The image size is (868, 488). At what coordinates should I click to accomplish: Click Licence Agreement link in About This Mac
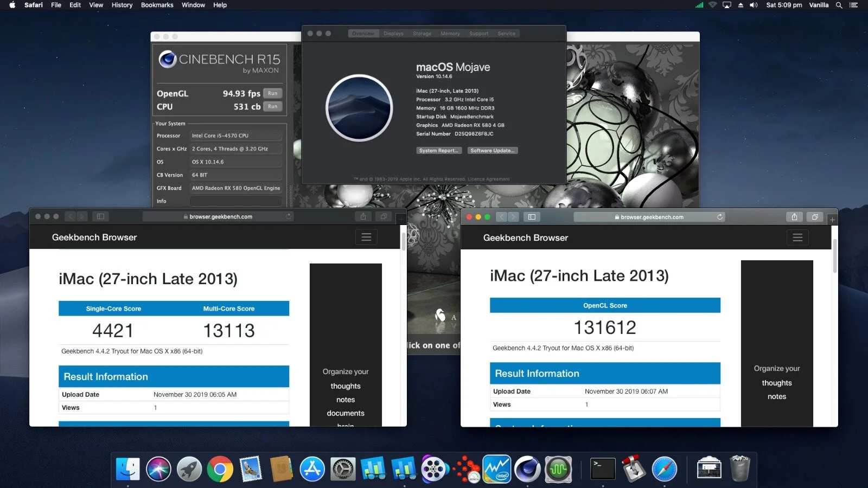pyautogui.click(x=489, y=179)
